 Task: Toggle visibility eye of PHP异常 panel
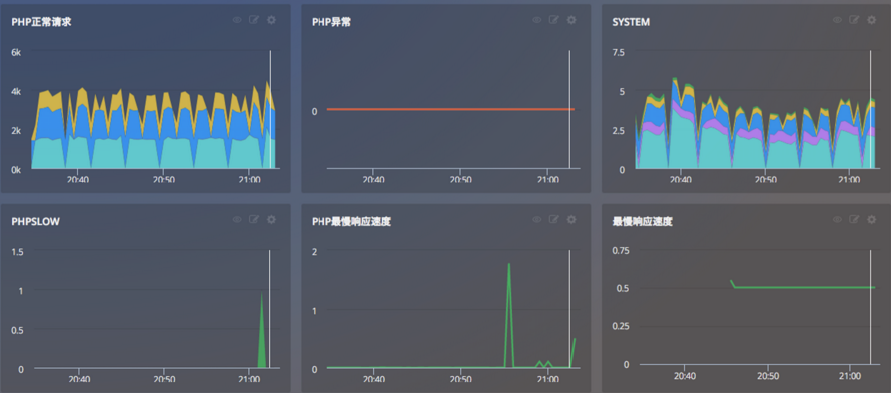(x=537, y=20)
